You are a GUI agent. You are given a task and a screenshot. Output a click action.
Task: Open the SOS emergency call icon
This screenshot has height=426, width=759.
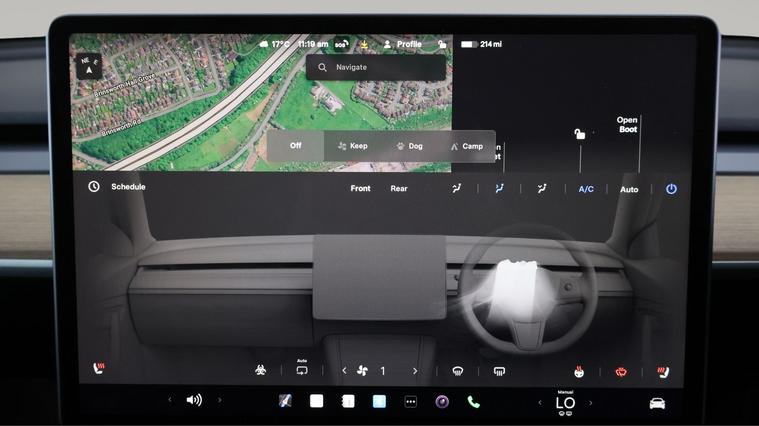coord(341,45)
